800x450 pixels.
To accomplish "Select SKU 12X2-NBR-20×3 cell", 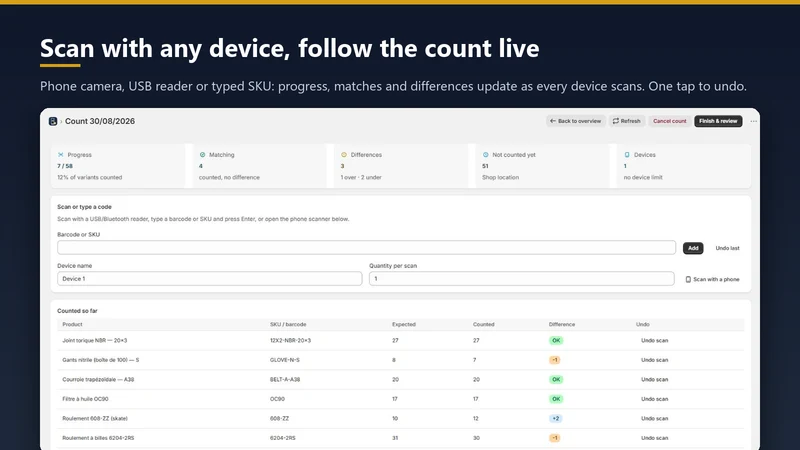I will [x=290, y=340].
